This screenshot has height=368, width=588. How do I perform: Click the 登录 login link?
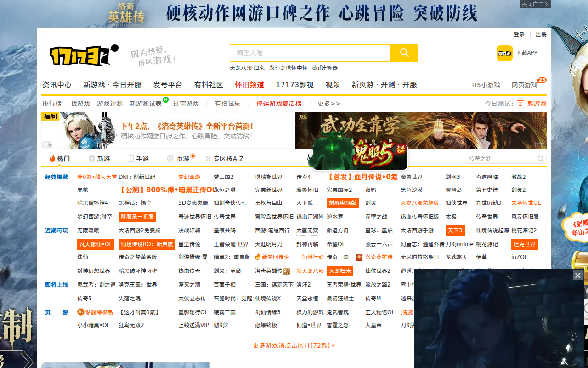(519, 34)
